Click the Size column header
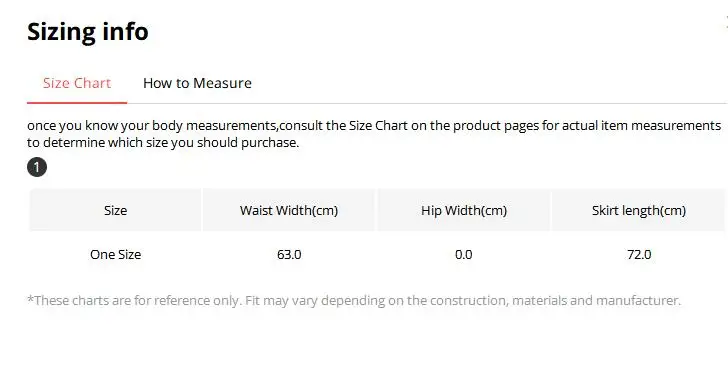The width and height of the screenshot is (728, 371). pos(116,210)
